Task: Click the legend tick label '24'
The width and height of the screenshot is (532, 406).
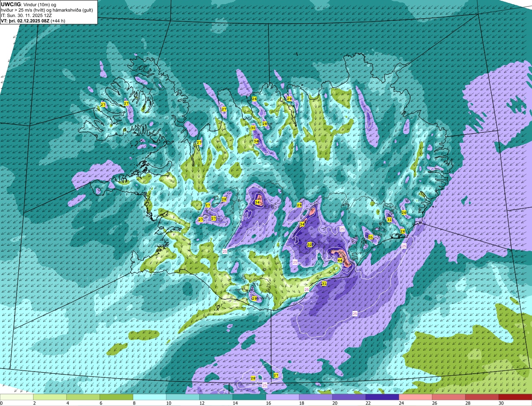Action: pos(401,403)
